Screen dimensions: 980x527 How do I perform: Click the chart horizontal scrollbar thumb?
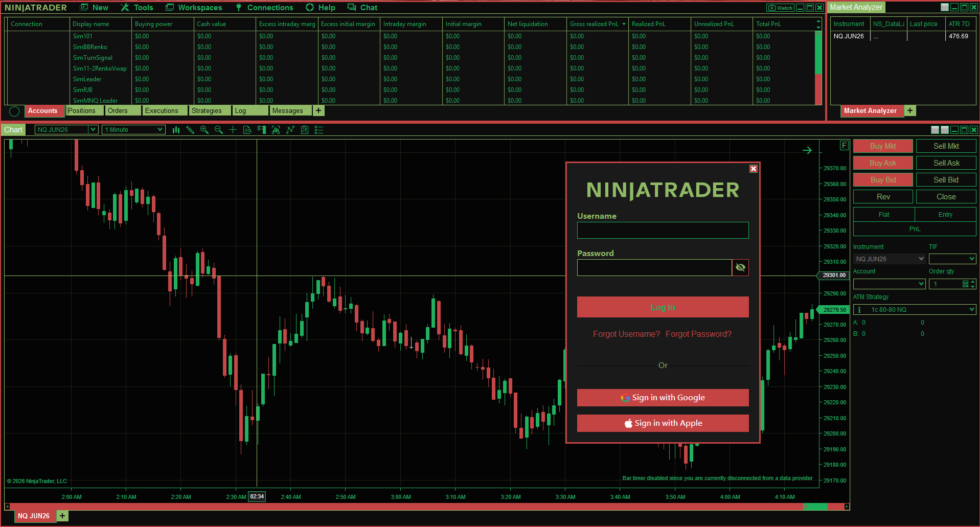(x=815, y=507)
